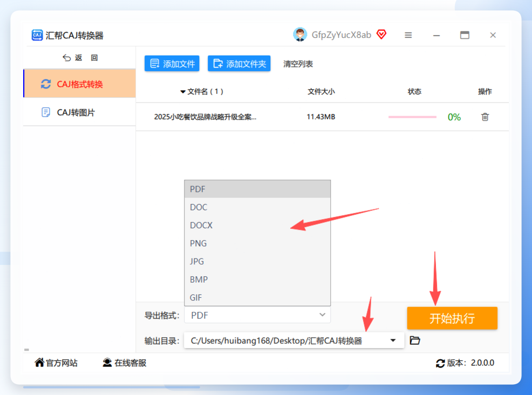532x395 pixels.
Task: Click the 添加文件 button
Action: (172, 64)
